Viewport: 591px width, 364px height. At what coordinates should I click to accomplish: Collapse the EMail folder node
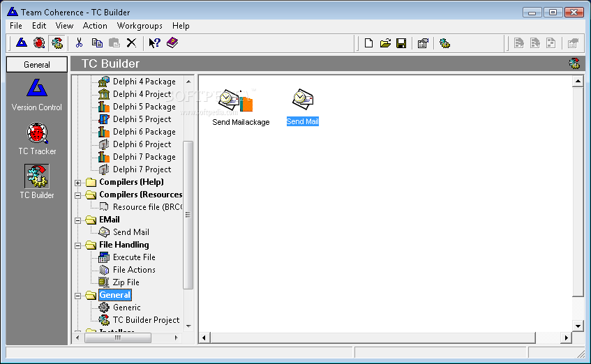coord(77,220)
